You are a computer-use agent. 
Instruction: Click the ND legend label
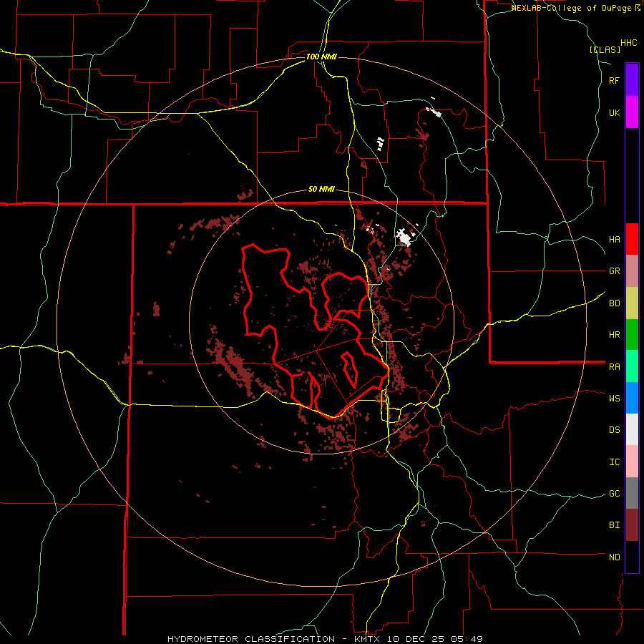(x=614, y=557)
